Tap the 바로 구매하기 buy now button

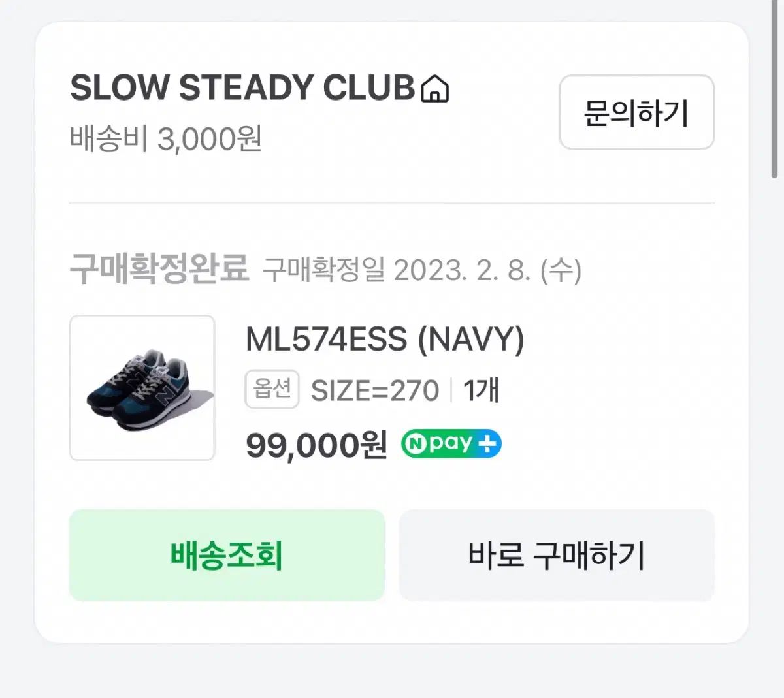point(556,554)
